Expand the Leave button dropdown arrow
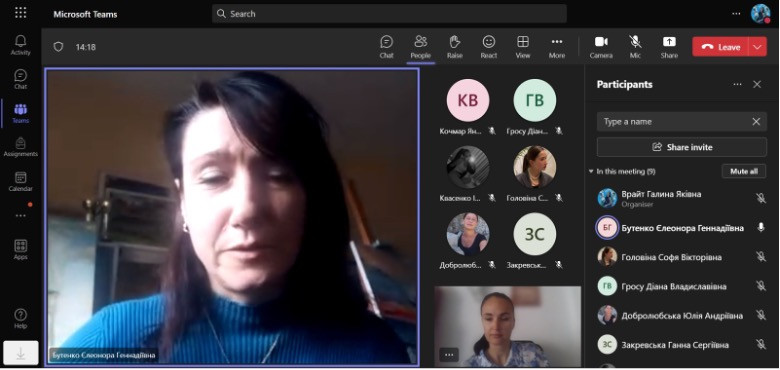The width and height of the screenshot is (780, 370). 758,47
